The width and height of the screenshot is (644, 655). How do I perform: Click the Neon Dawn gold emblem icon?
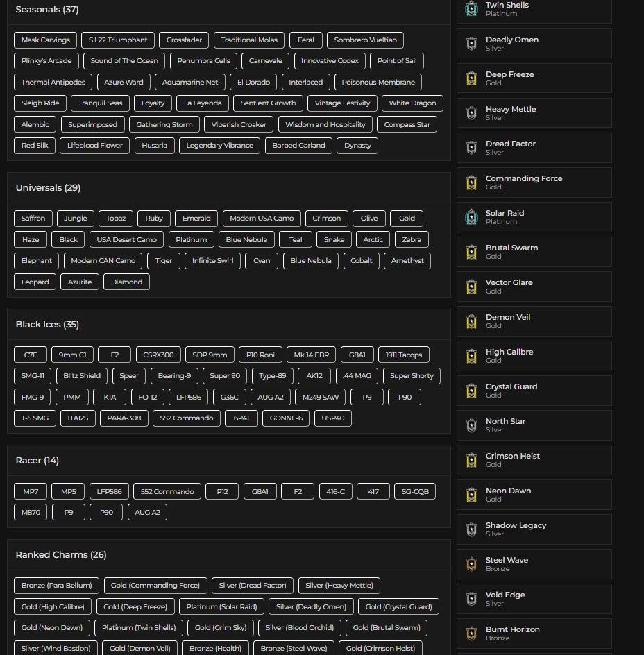pos(471,494)
